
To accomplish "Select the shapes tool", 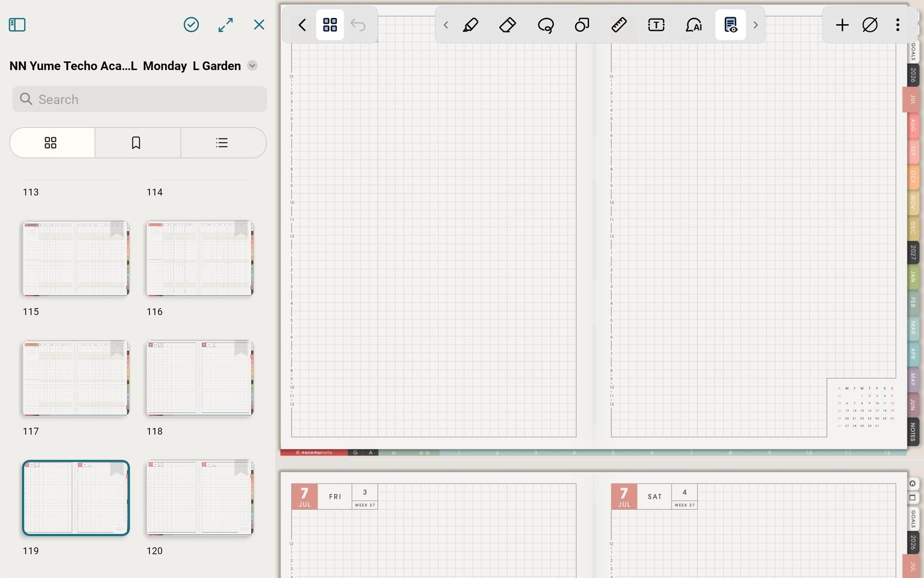I will click(582, 25).
